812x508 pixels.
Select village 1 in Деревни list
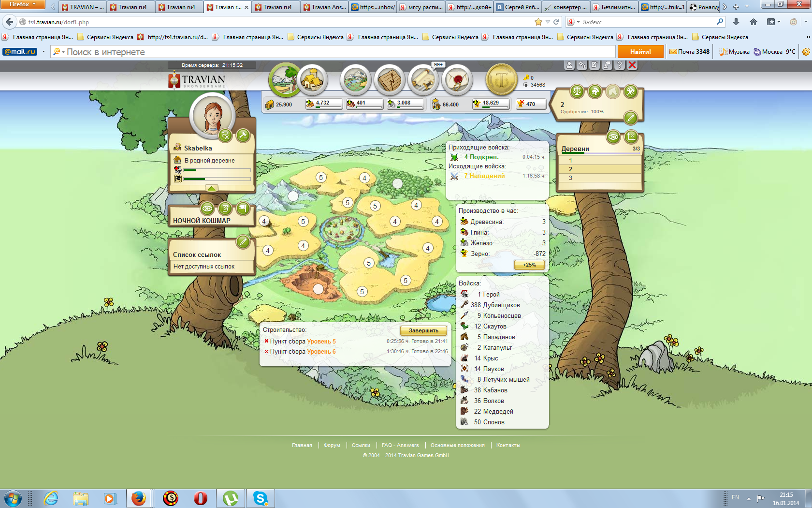pos(600,161)
